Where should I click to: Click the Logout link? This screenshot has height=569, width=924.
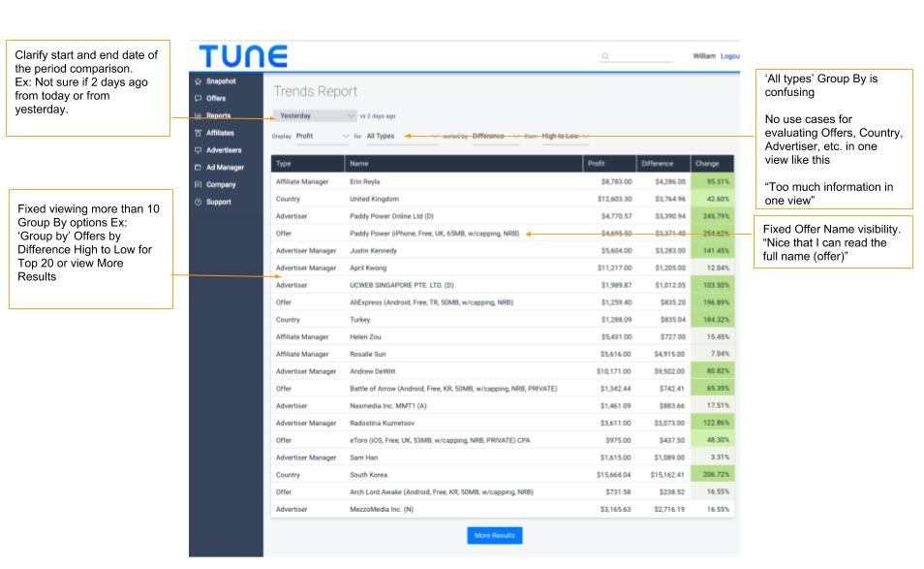pyautogui.click(x=730, y=56)
